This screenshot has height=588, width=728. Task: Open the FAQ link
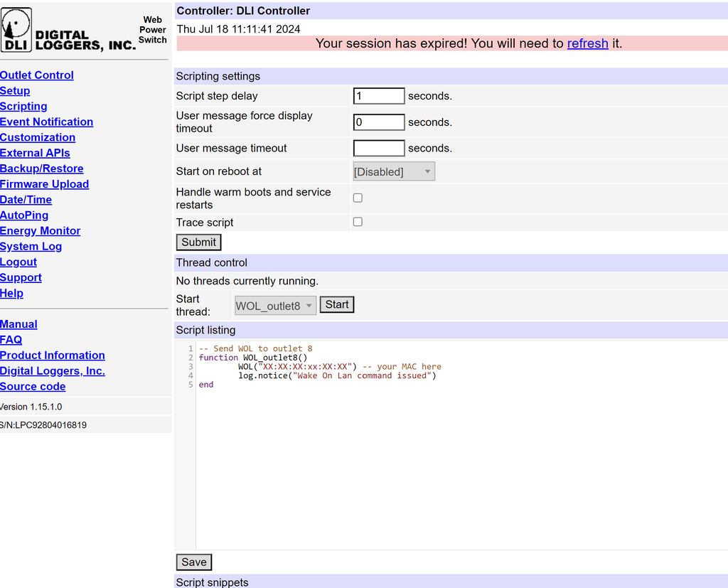tap(11, 340)
